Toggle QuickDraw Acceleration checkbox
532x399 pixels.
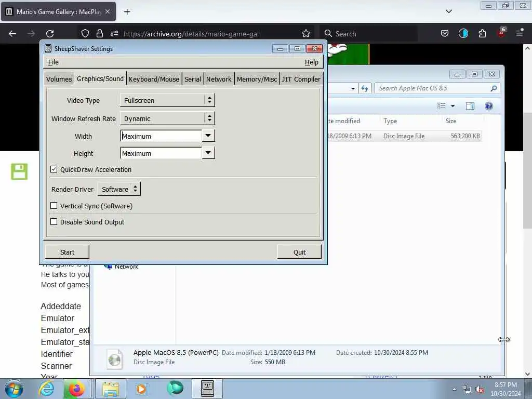click(54, 169)
